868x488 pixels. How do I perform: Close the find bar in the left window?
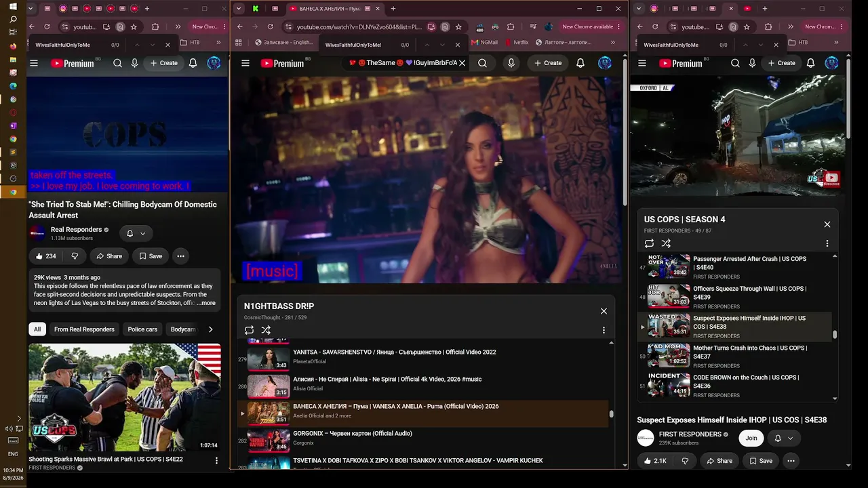(x=168, y=45)
